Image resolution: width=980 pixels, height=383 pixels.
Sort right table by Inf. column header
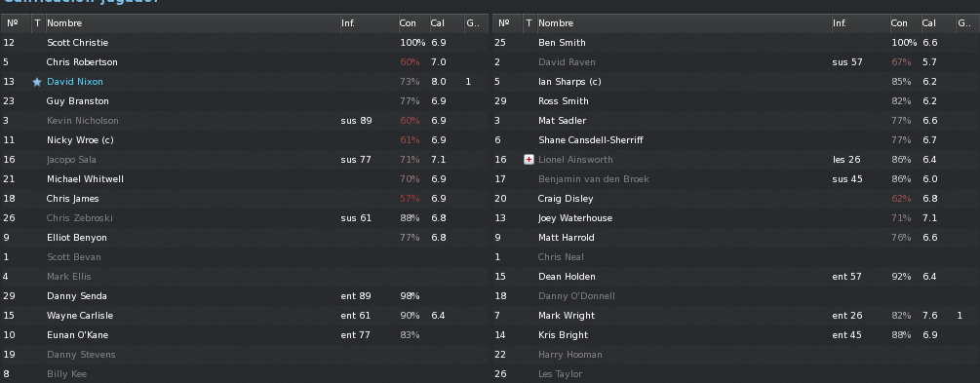click(x=860, y=23)
